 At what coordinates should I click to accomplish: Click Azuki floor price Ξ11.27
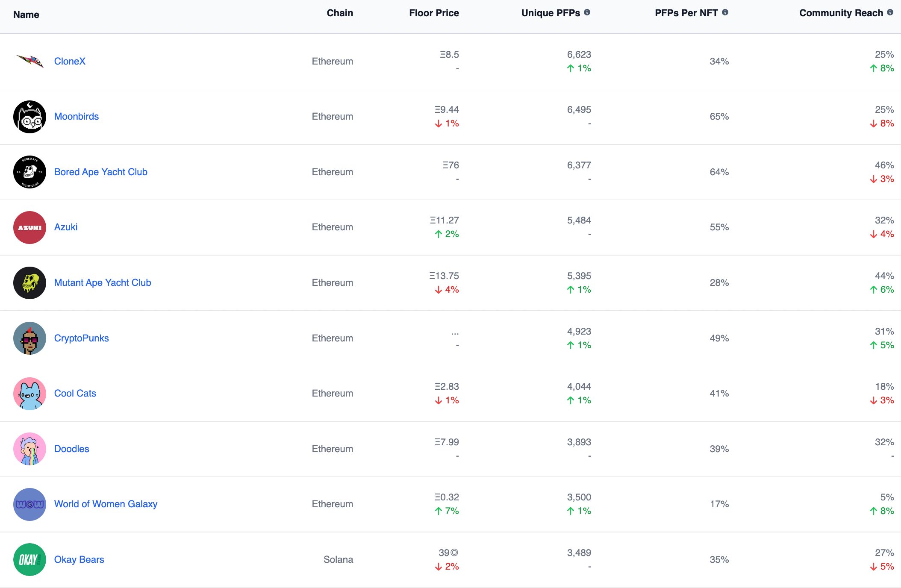pos(444,220)
